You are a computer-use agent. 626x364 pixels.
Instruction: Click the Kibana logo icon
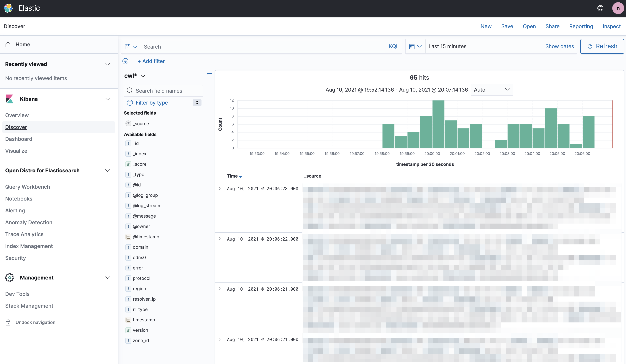[10, 99]
